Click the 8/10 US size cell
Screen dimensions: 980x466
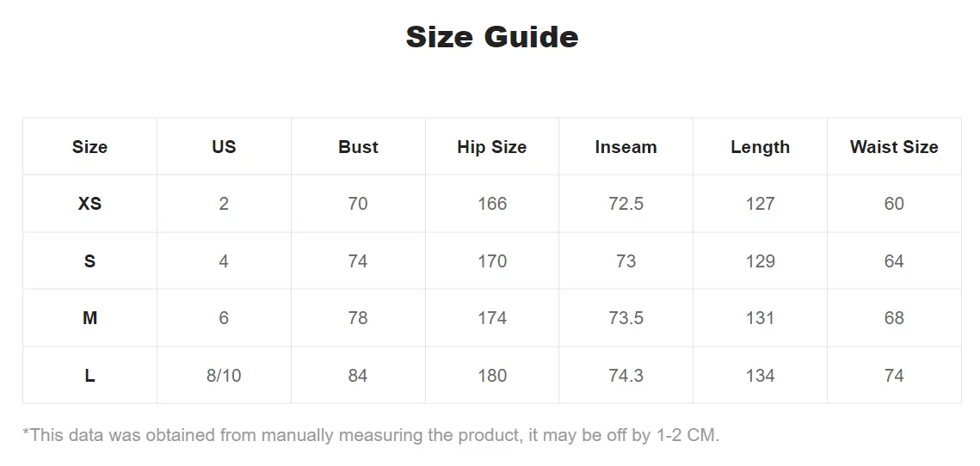224,376
